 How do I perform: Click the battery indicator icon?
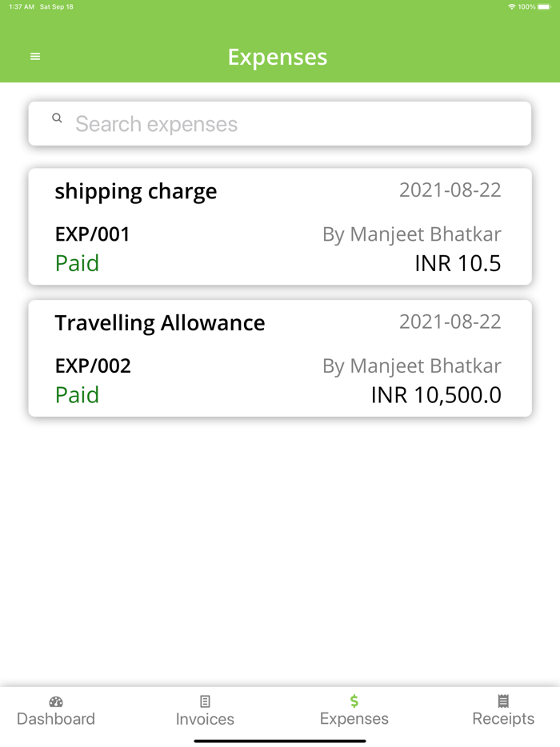click(x=545, y=6)
